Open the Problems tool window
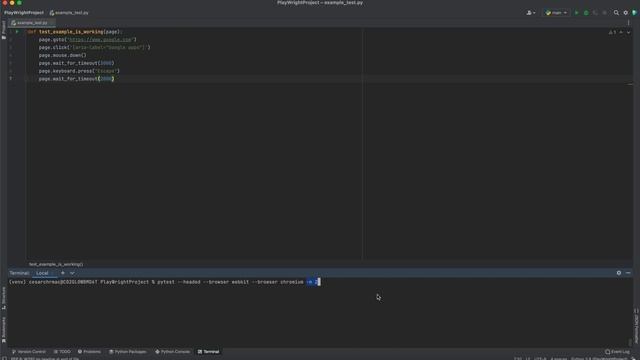Image resolution: width=640 pixels, height=360 pixels. 89,351
